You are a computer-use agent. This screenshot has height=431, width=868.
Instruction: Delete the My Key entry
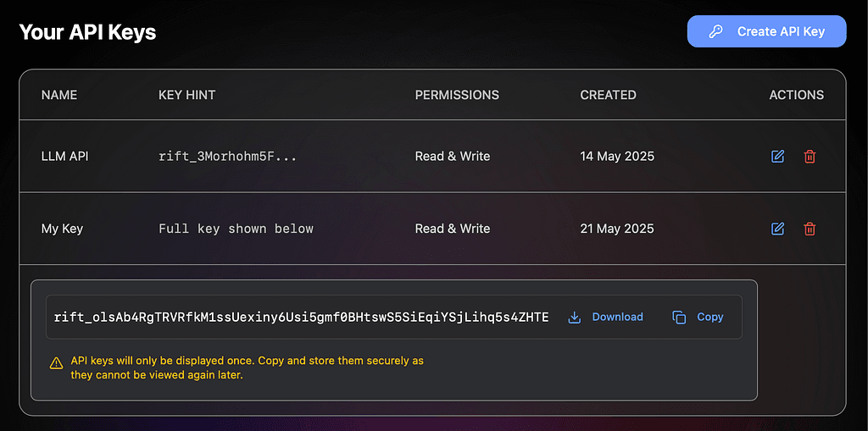(810, 229)
